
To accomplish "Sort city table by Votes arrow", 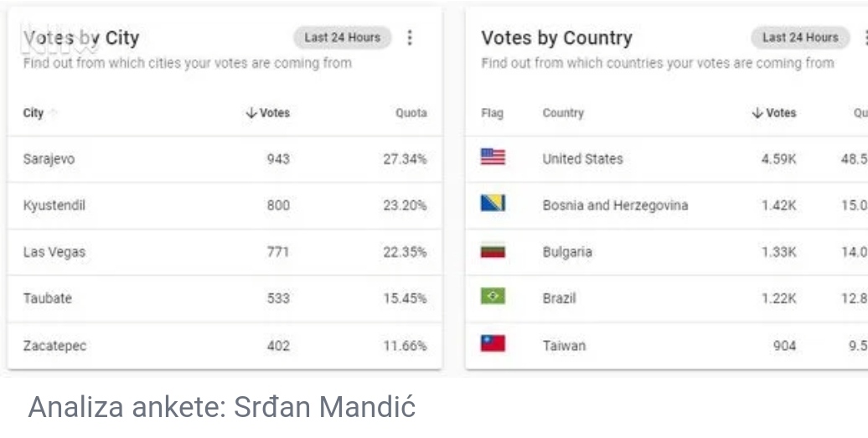I will pyautogui.click(x=251, y=113).
